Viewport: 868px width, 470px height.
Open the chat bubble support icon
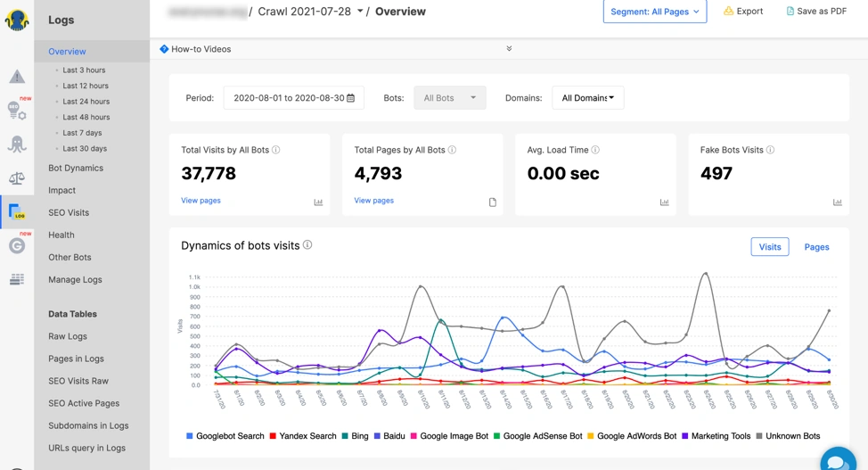[x=837, y=460]
